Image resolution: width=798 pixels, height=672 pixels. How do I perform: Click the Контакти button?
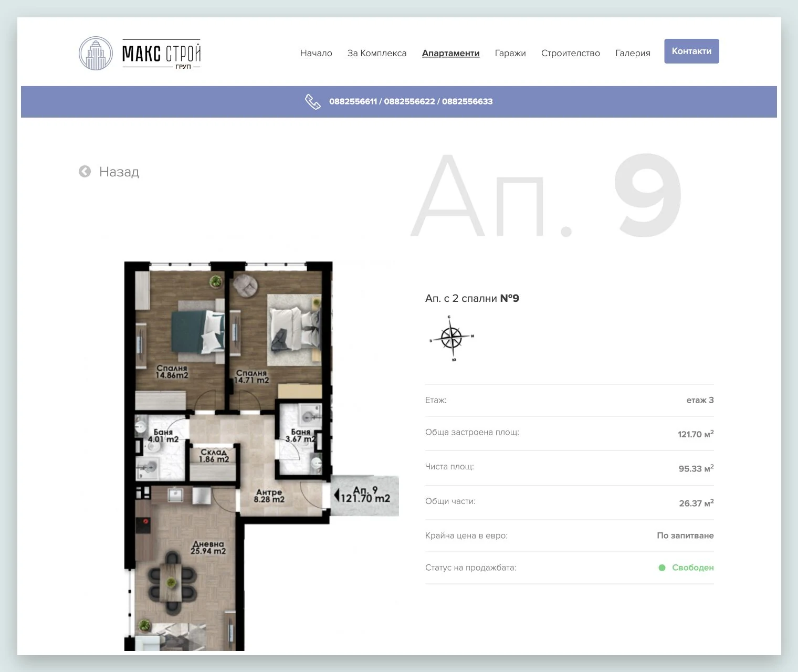coord(691,51)
